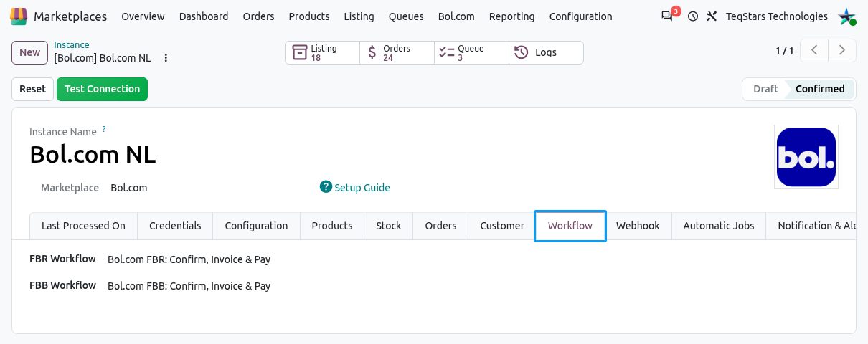Switch to the Configuration form tab
Image resolution: width=868 pixels, height=344 pixels.
pos(256,226)
